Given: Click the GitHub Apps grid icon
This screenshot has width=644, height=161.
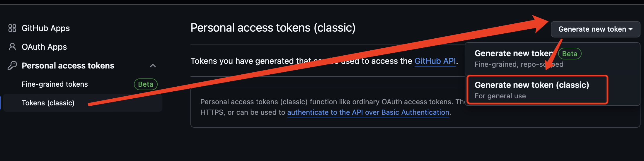Looking at the screenshot, I should [12, 28].
